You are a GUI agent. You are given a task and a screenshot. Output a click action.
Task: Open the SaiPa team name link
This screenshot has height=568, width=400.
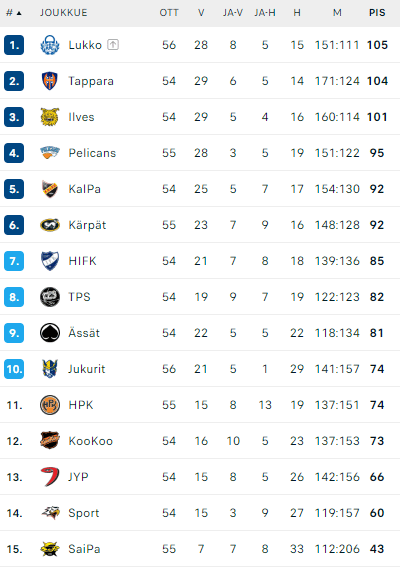point(84,549)
